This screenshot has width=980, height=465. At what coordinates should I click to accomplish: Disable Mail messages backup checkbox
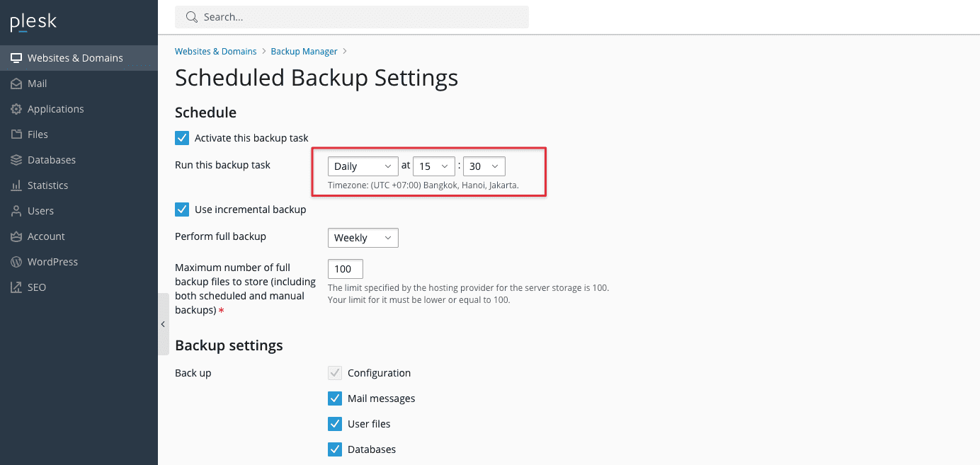335,398
